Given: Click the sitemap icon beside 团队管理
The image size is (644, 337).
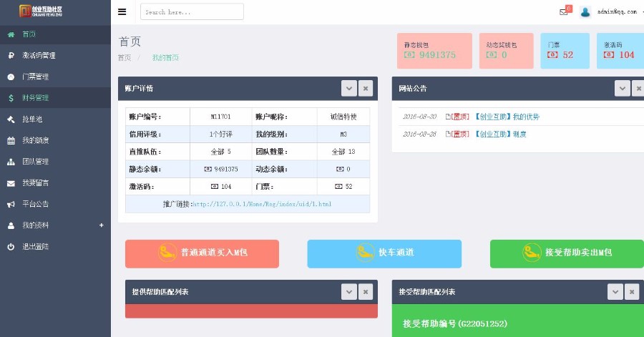Looking at the screenshot, I should click(11, 162).
